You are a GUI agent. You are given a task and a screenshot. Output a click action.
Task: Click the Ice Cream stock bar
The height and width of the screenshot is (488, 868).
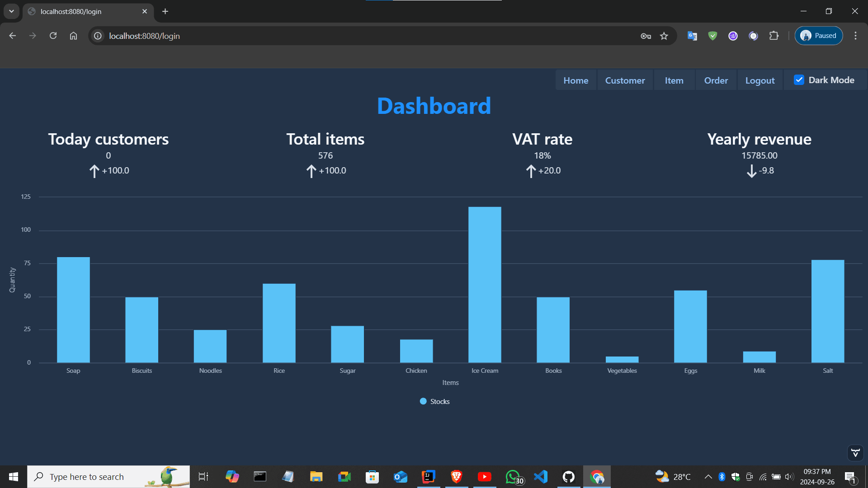(485, 285)
